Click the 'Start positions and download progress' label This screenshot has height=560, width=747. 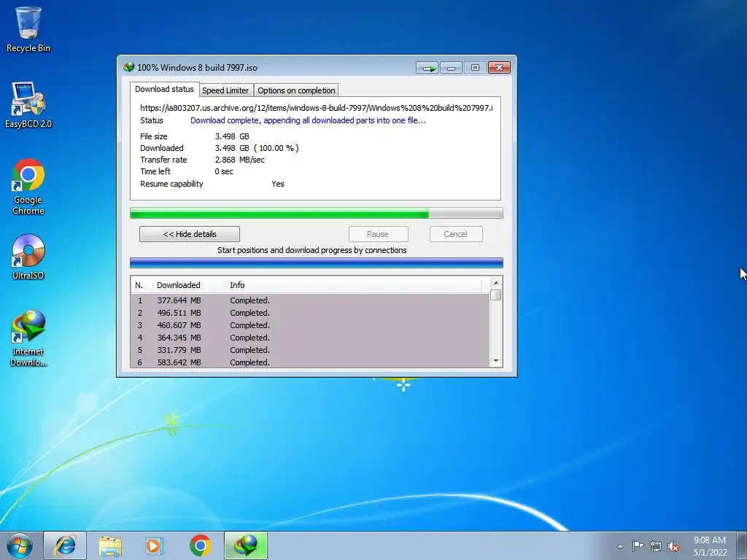click(312, 250)
